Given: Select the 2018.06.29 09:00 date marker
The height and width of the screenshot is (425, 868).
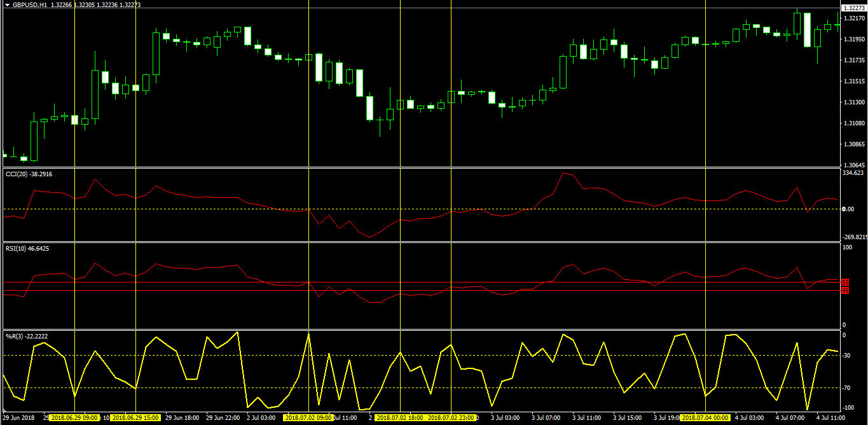Looking at the screenshot, I should point(74,418).
